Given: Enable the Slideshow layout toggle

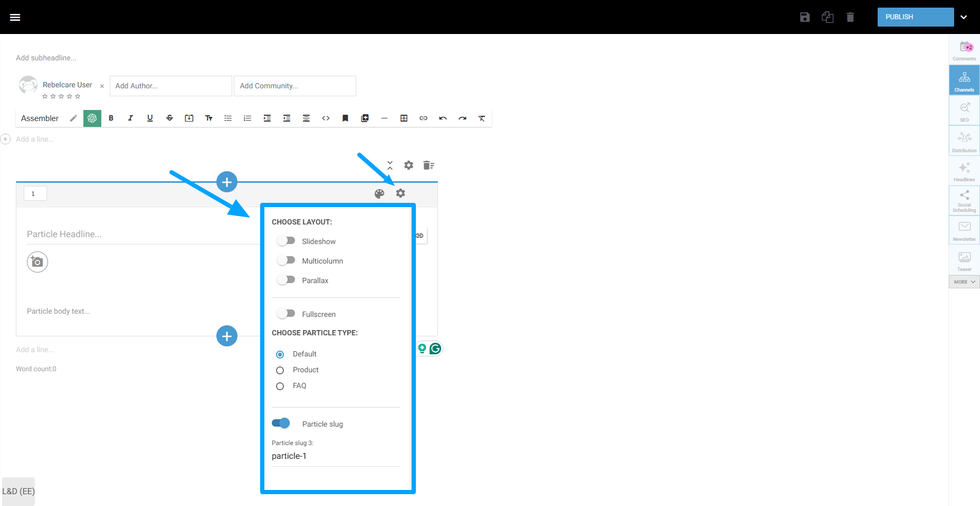Looking at the screenshot, I should [x=286, y=241].
